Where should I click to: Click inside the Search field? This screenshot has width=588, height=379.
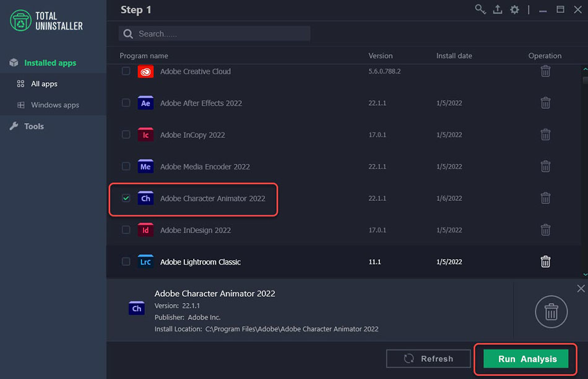tap(215, 34)
